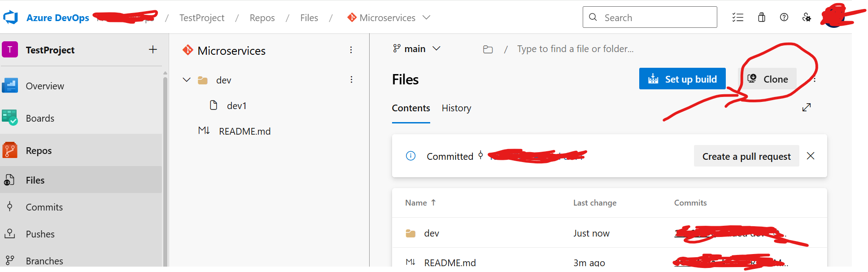Click the Pushes sidebar icon
868x272 pixels.
(x=10, y=233)
